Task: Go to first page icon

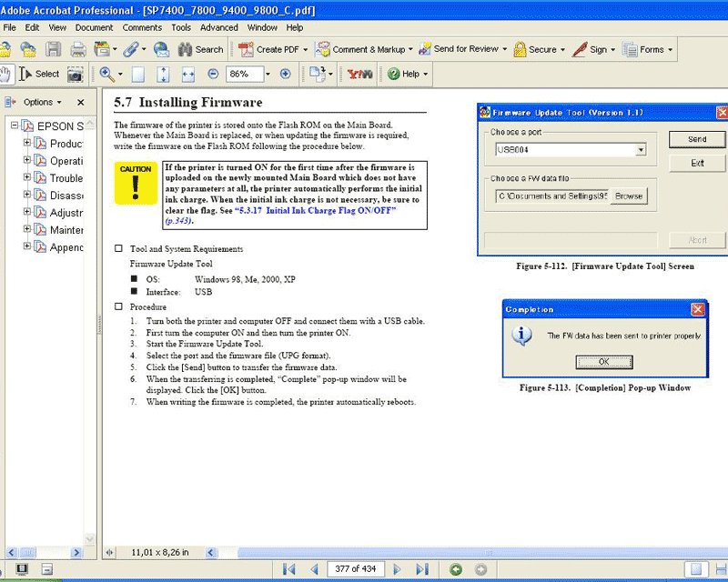Action: click(x=288, y=569)
